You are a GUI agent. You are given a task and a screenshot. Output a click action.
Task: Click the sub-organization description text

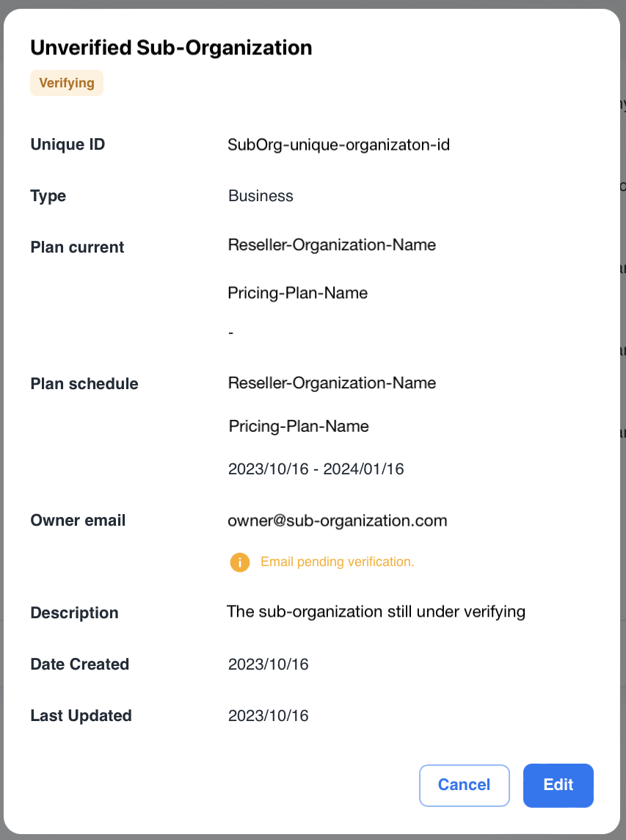click(376, 612)
